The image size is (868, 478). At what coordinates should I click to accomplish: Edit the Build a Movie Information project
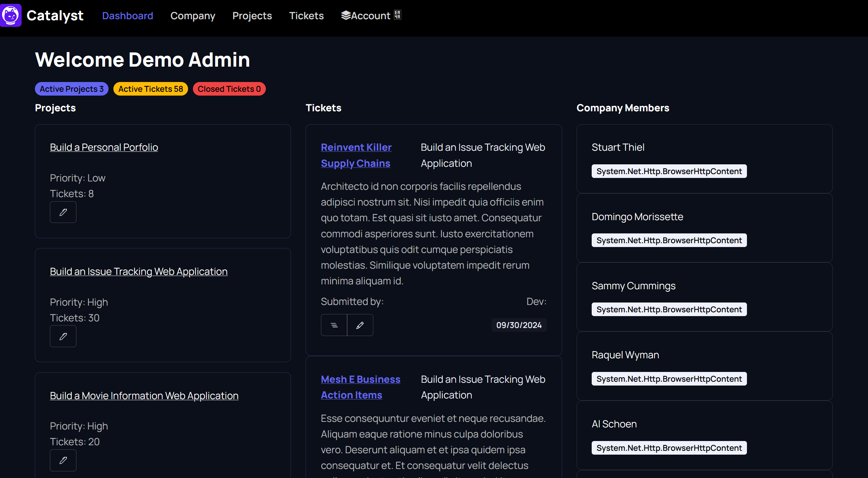[x=63, y=461]
